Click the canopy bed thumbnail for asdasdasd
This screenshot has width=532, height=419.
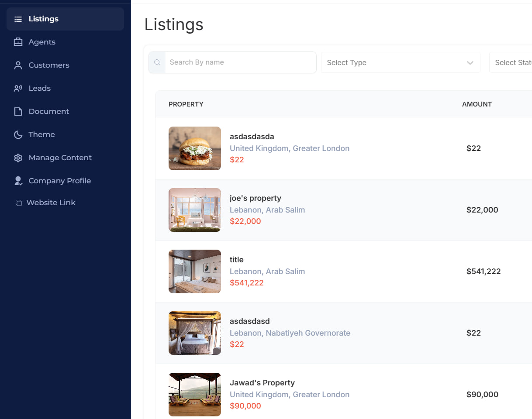point(195,333)
